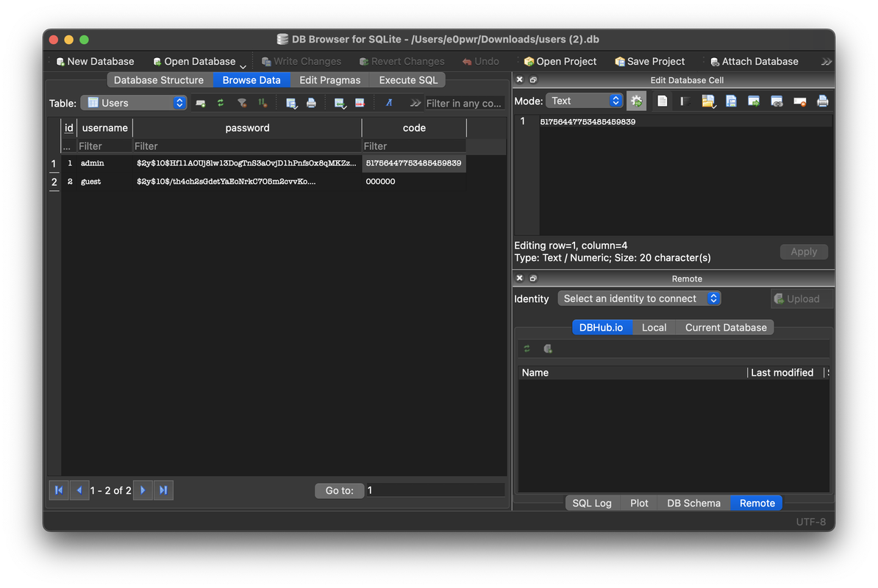This screenshot has height=588, width=878.
Task: Click the password column Filter field
Action: click(247, 146)
